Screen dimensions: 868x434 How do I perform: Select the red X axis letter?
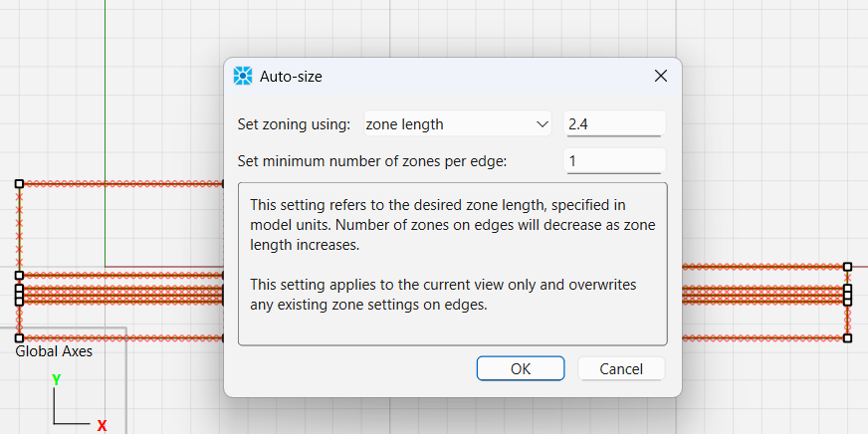[x=102, y=426]
